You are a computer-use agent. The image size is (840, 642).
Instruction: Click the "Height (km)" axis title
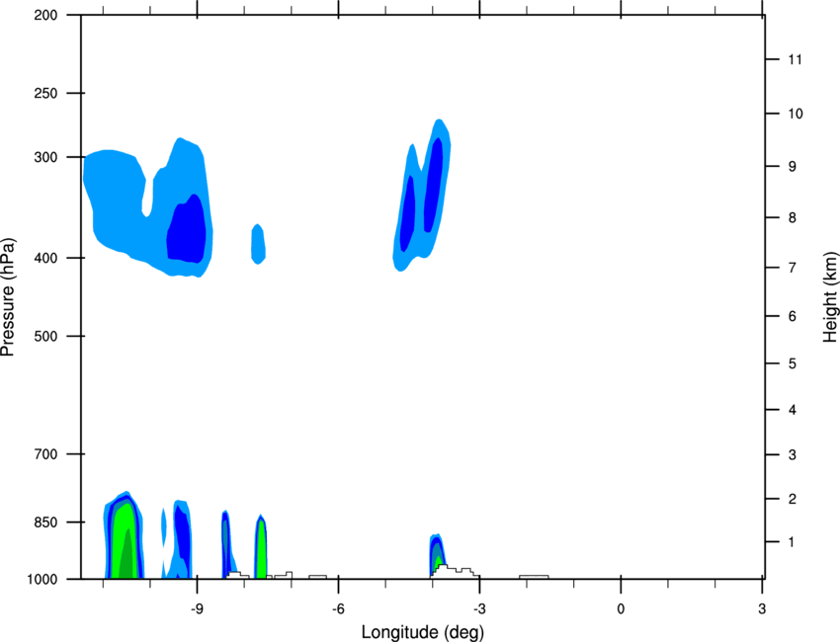[x=830, y=297]
